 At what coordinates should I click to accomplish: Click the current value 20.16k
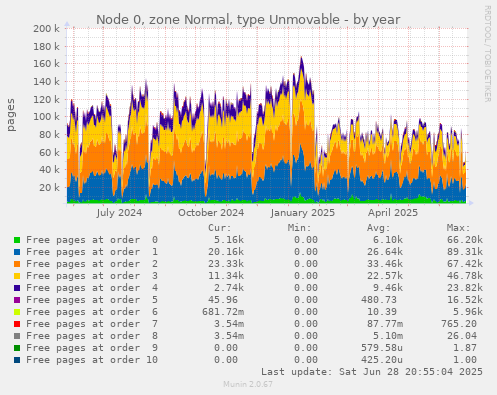click(x=226, y=252)
